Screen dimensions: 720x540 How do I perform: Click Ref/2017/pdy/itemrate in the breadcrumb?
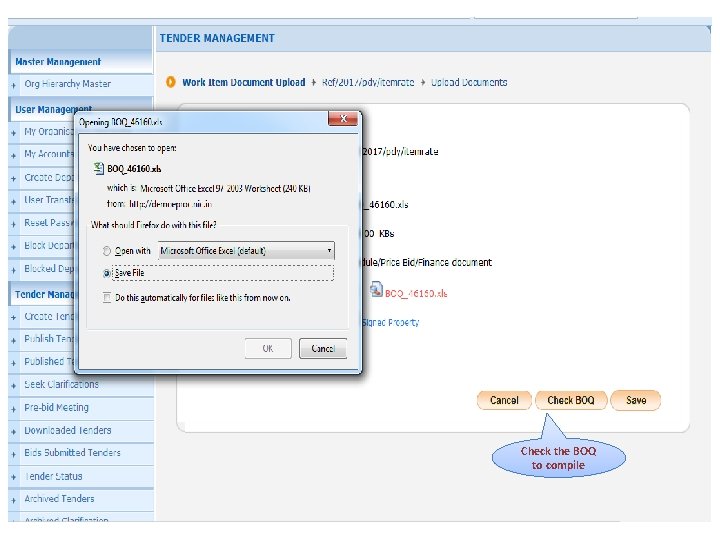click(x=368, y=82)
